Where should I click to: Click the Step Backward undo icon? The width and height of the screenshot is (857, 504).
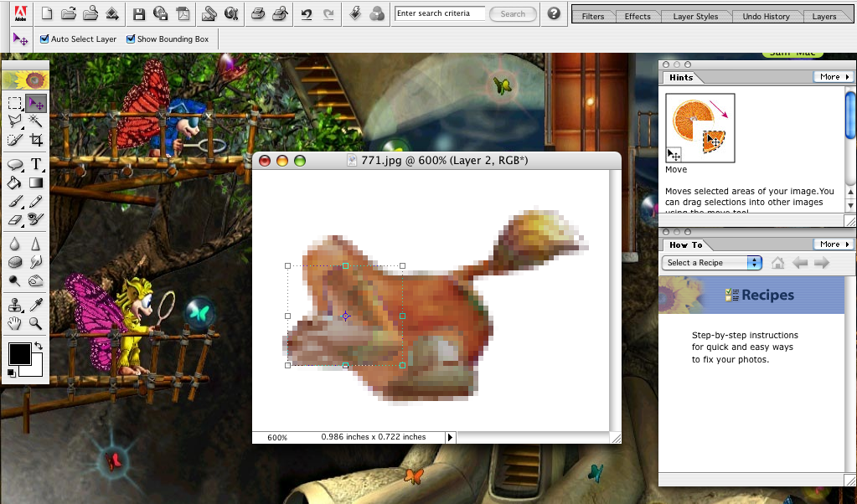[x=307, y=14]
